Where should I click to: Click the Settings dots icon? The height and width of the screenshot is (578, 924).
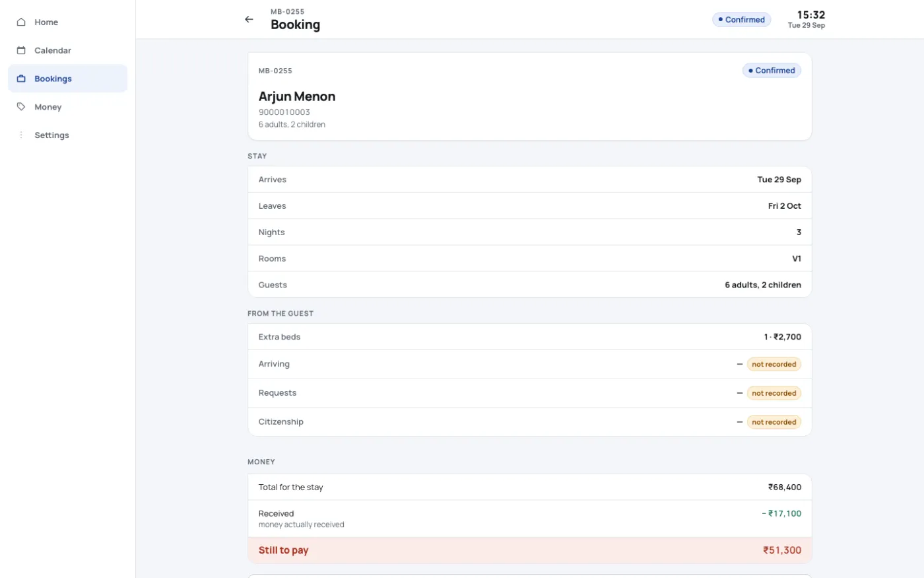coord(21,135)
